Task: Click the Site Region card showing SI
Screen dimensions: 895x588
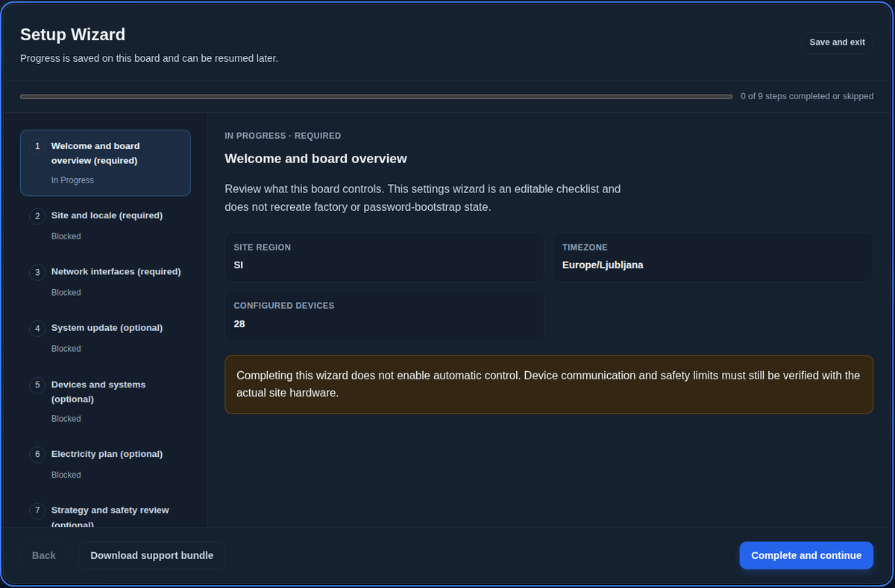Action: (x=384, y=257)
